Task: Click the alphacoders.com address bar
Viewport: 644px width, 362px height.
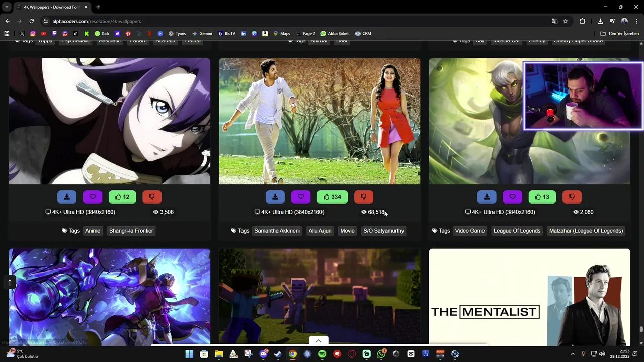Action: click(x=297, y=21)
